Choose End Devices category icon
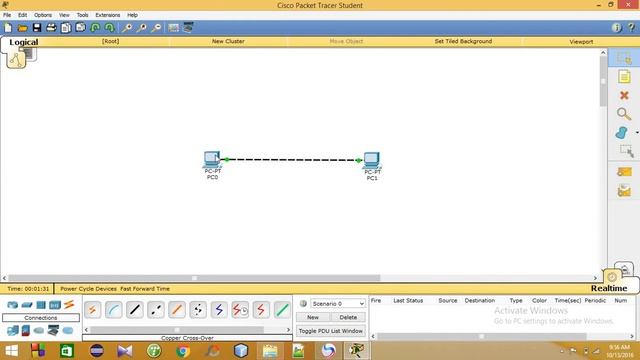Viewport: 640px width, 360px height. click(12, 331)
